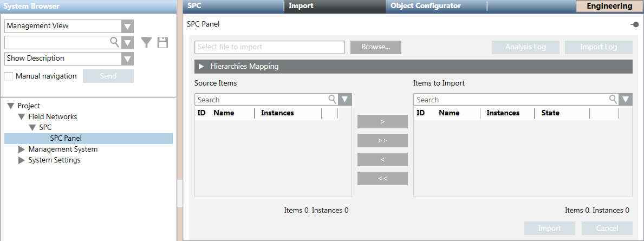The image size is (644, 241).
Task: Enable the Manual navigation checkbox
Action: [9, 76]
